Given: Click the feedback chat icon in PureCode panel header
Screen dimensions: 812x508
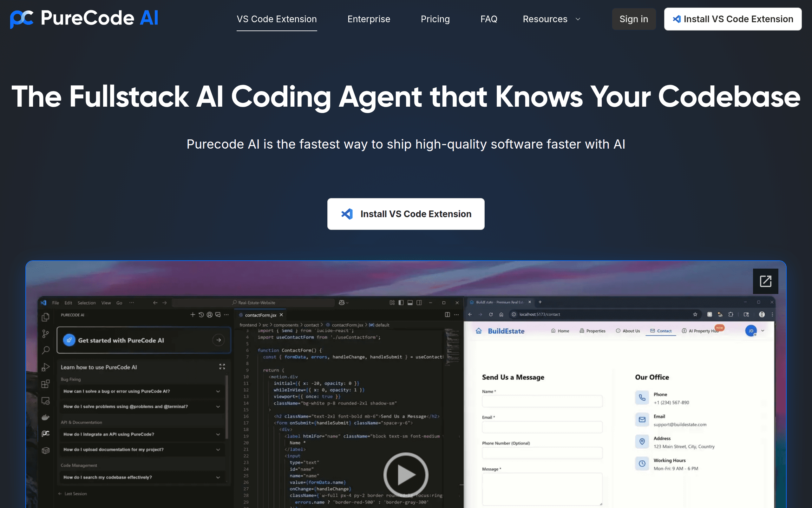Looking at the screenshot, I should (x=218, y=314).
